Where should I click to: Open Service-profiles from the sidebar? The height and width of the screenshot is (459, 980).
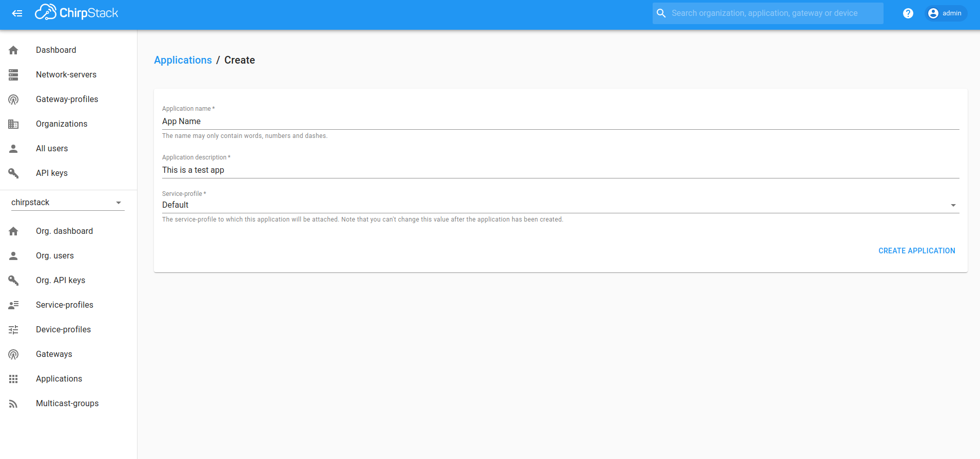[x=65, y=305]
